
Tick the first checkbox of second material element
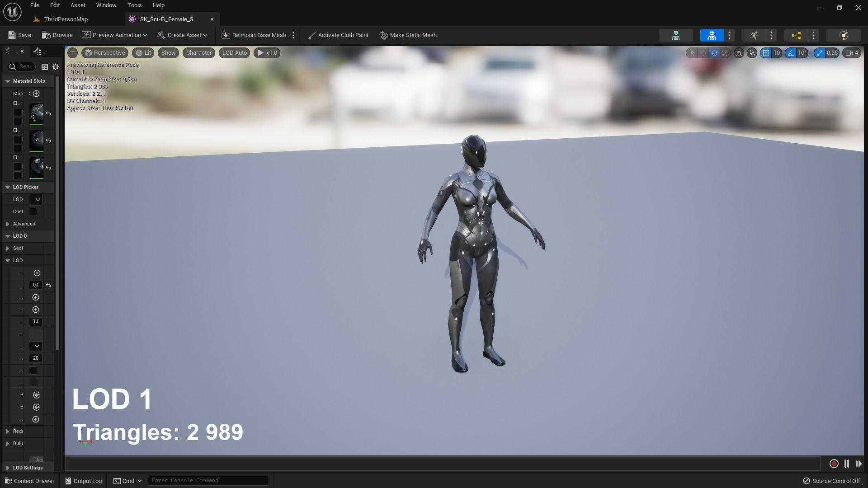click(17, 139)
